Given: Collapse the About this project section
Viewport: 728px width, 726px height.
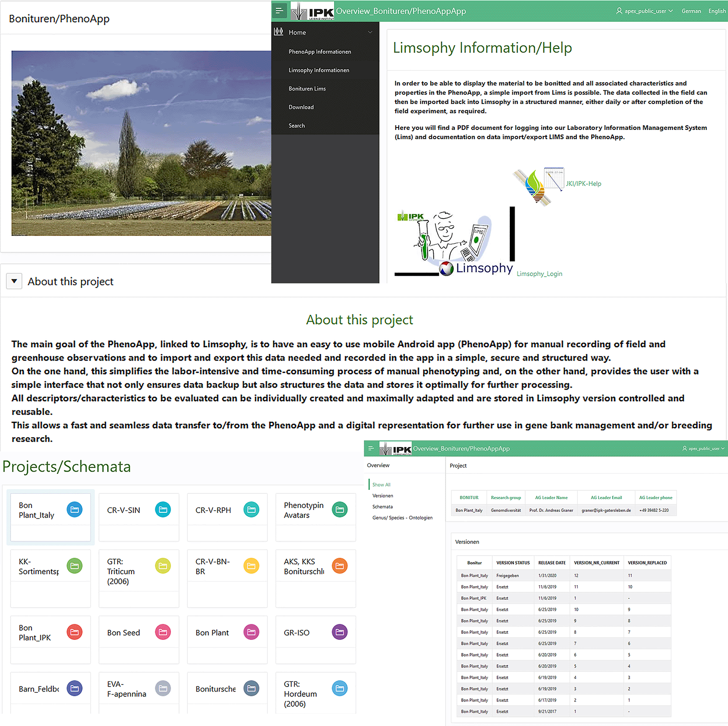Looking at the screenshot, I should (x=14, y=281).
